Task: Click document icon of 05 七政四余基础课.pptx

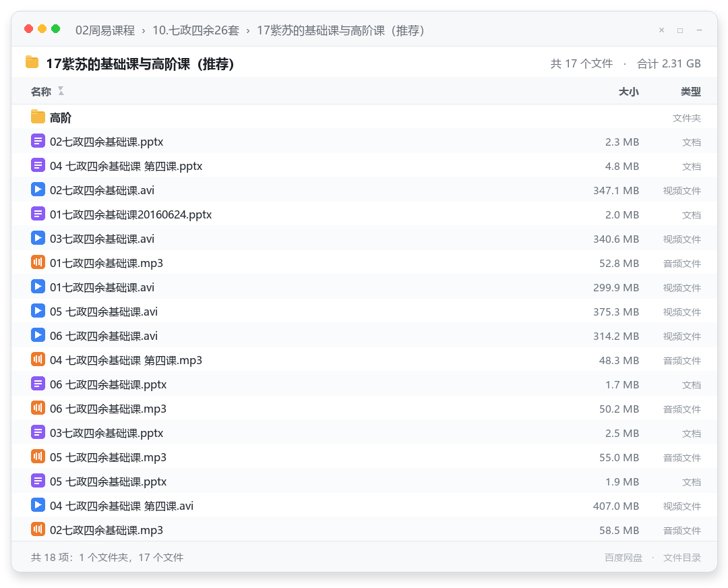Action: pyautogui.click(x=38, y=481)
